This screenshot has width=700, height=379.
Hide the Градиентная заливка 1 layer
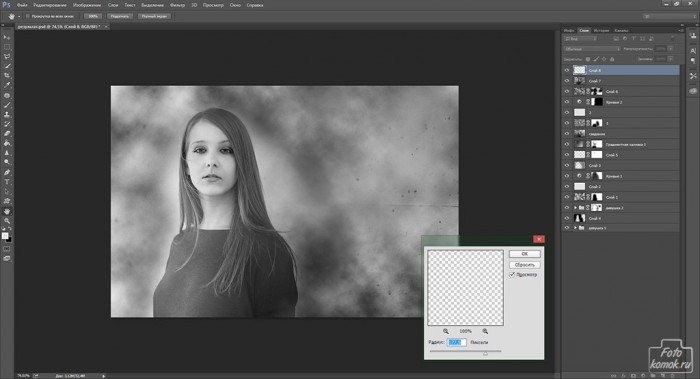coord(567,144)
